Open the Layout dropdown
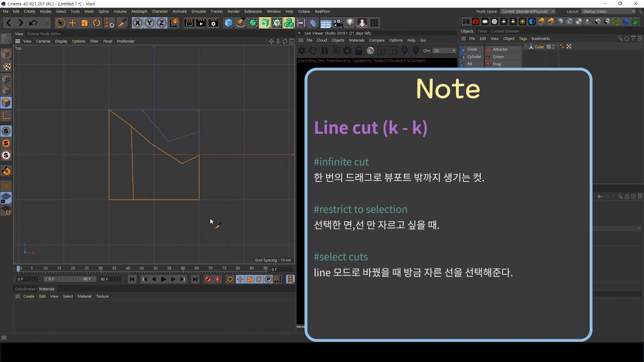Viewport: 644px width, 362px height. click(609, 12)
